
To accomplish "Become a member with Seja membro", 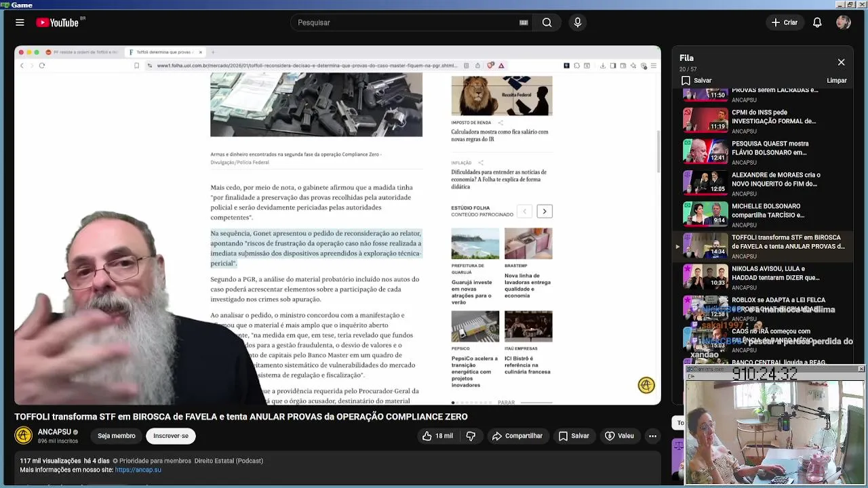I will (x=116, y=436).
